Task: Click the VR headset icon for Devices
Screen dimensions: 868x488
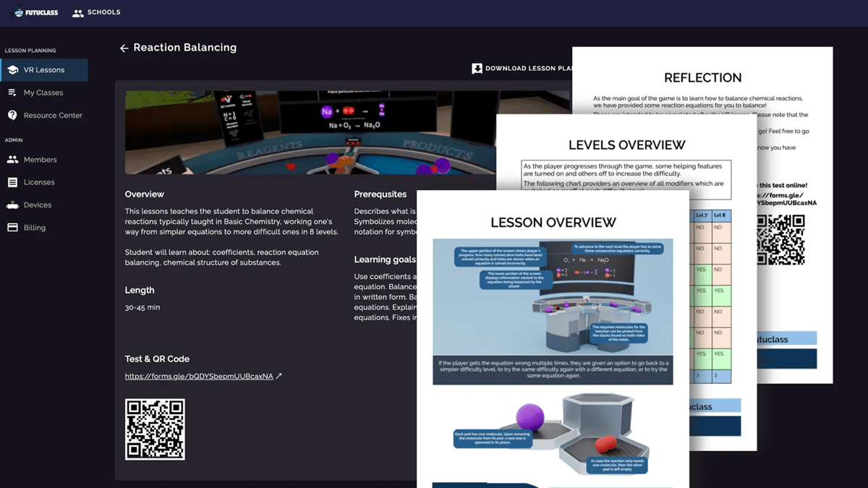Action: (x=12, y=205)
